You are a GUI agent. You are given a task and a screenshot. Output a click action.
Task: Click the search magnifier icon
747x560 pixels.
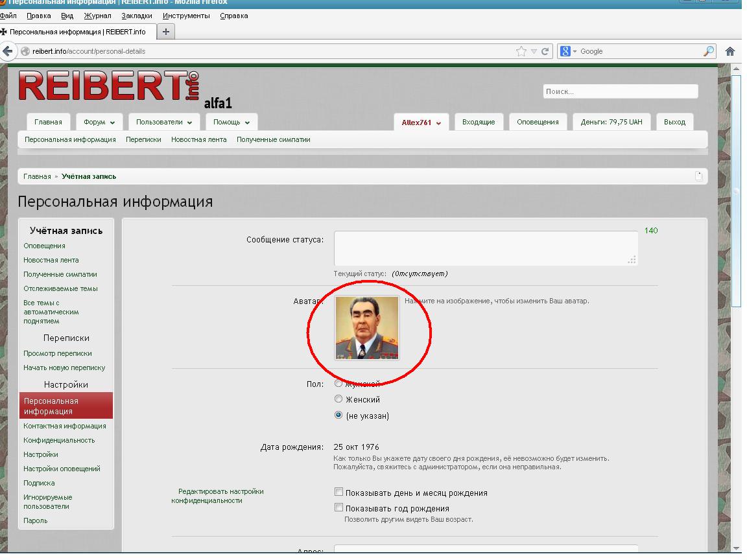click(709, 51)
